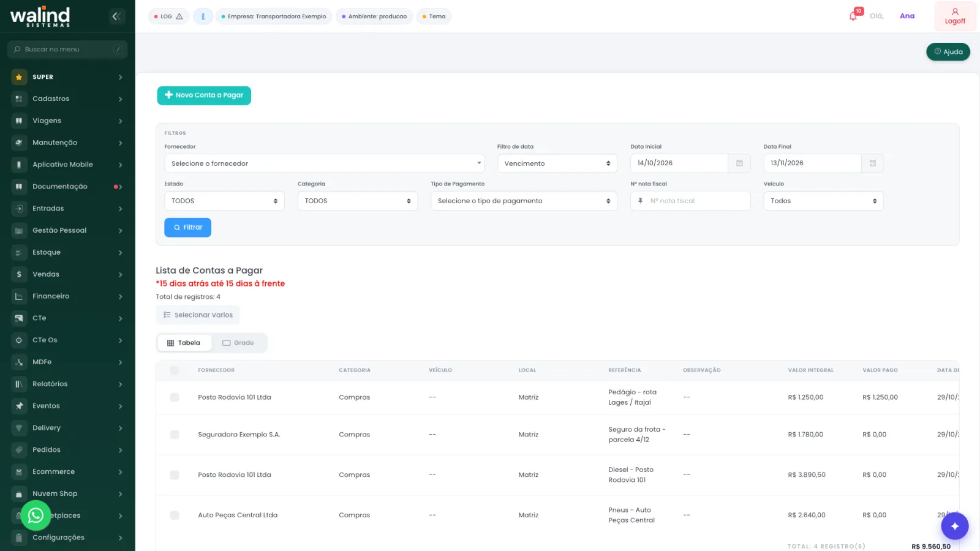Click the LOG warning indicator

click(x=168, y=17)
